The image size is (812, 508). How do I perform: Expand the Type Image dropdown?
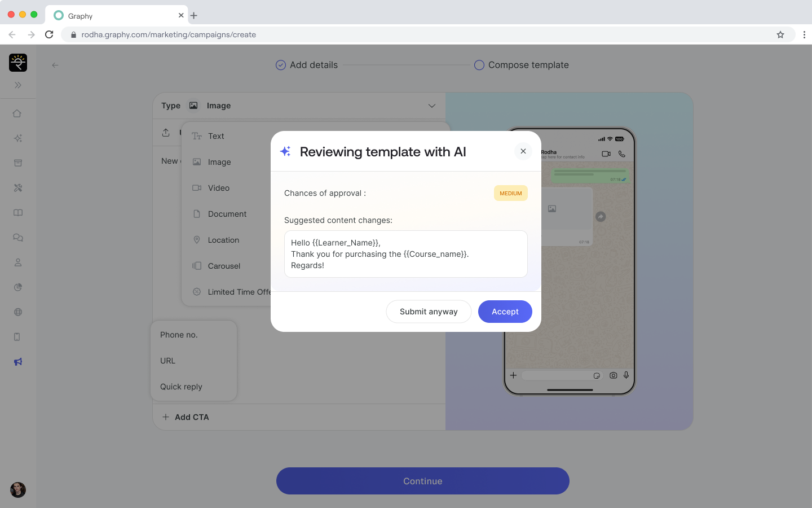pos(431,106)
